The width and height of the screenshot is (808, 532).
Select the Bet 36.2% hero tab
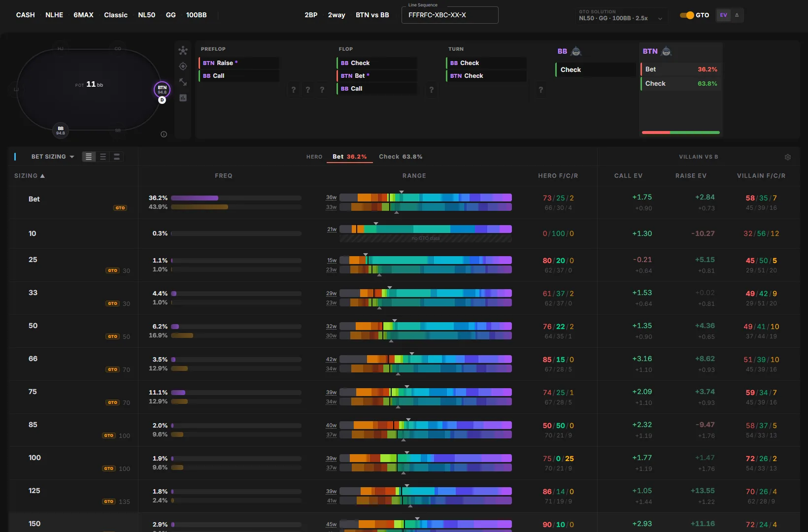tap(349, 157)
